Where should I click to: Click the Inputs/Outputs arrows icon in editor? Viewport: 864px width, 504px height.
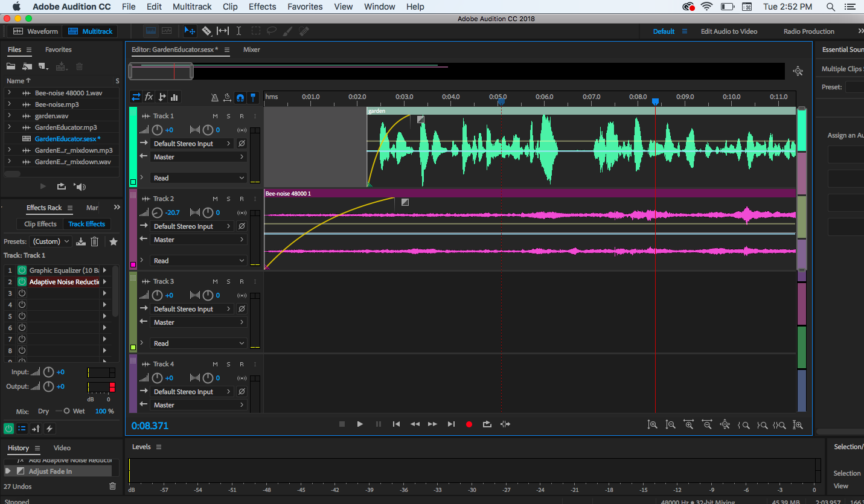[136, 97]
